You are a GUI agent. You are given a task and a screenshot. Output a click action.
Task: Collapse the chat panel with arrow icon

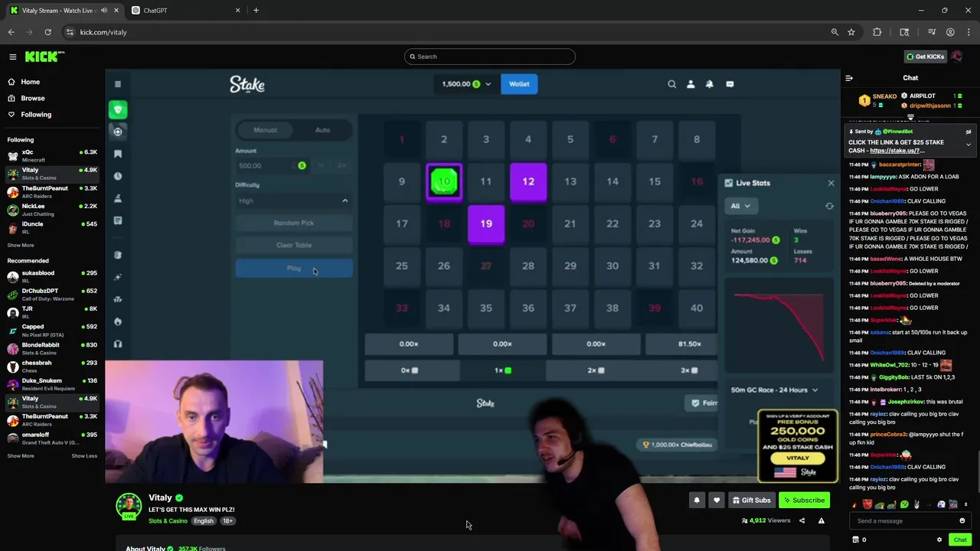(849, 78)
